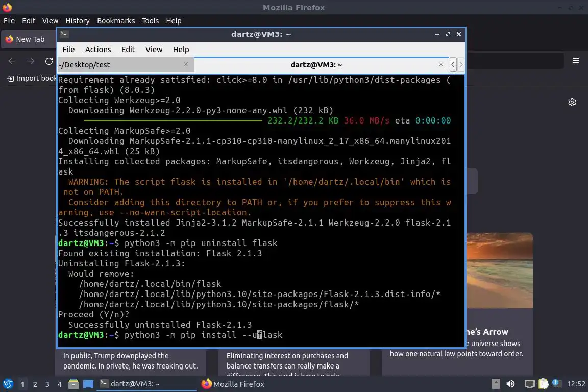Open the update notifier tray icon
Image resolution: width=588 pixels, height=392 pixels.
[x=556, y=383]
